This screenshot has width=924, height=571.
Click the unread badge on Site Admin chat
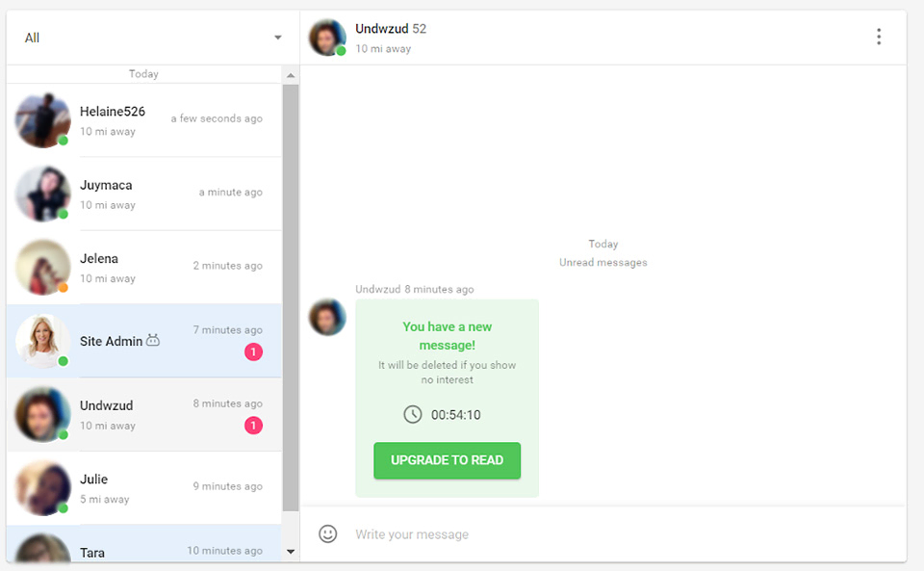(253, 351)
